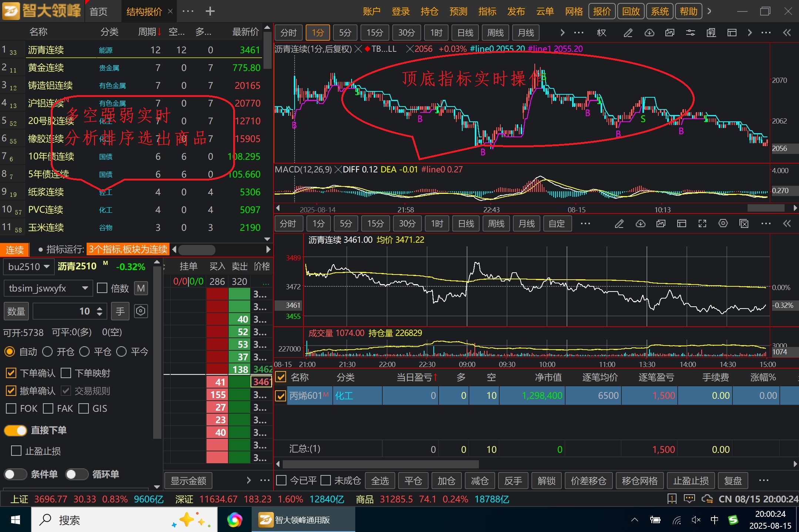Show hidden system tray icons chevron
Image resolution: width=799 pixels, height=532 pixels.
pyautogui.click(x=635, y=520)
